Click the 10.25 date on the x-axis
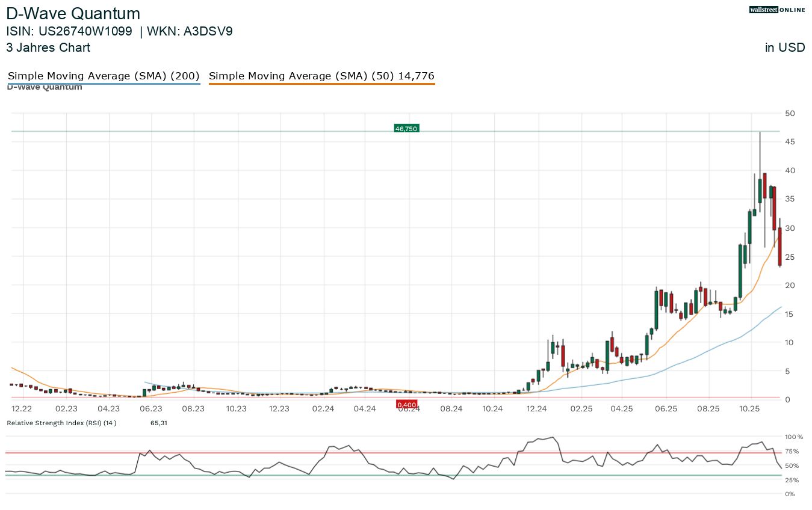 [751, 409]
